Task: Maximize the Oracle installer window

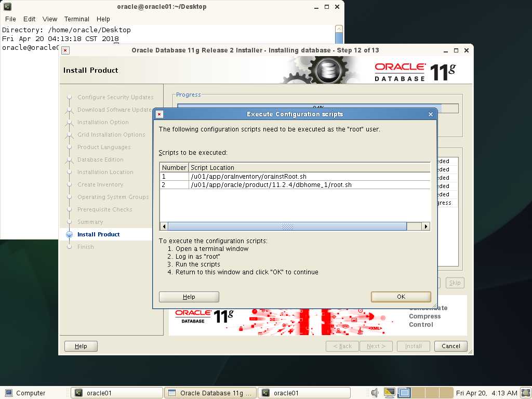Action: pos(456,50)
